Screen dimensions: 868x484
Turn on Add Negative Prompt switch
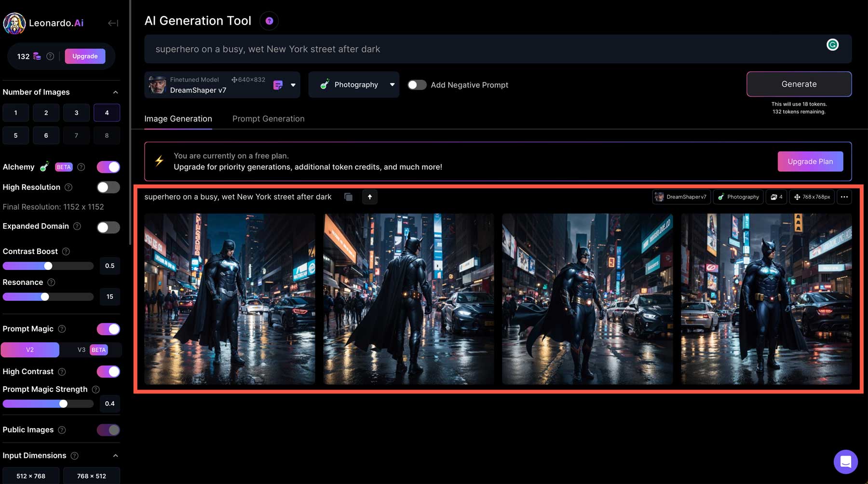click(417, 85)
